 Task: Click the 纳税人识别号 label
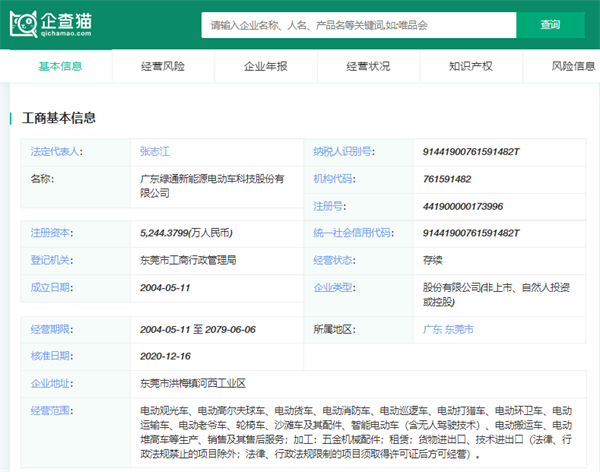[x=344, y=152]
